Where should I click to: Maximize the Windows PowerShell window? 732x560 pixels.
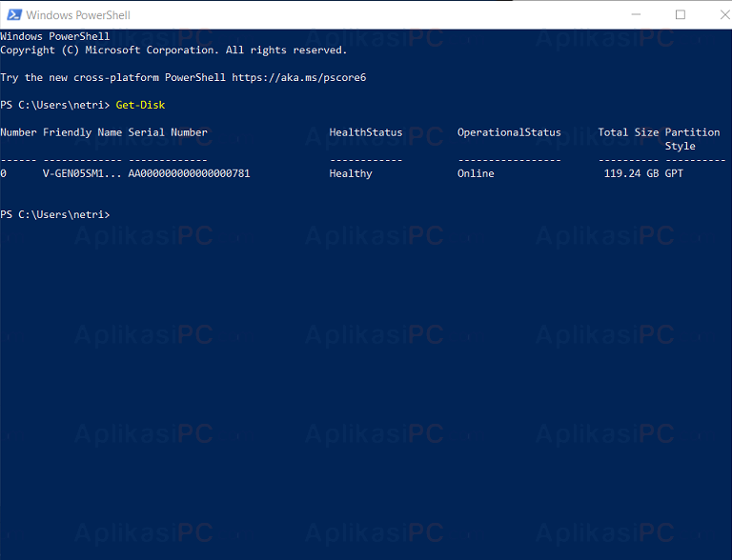681,15
